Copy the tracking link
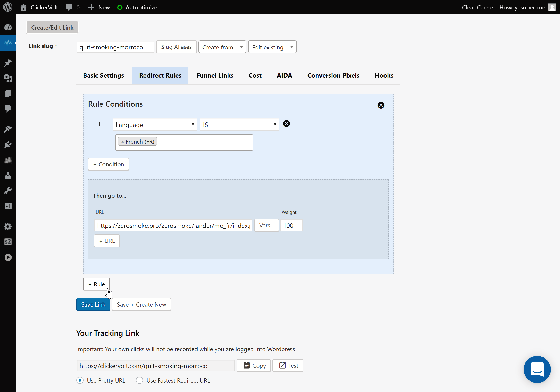Screen dimensions: 560x392 [x=254, y=365]
